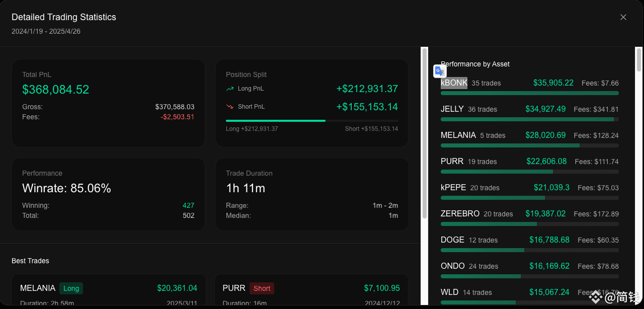Click the Winning count 427

[x=188, y=205]
